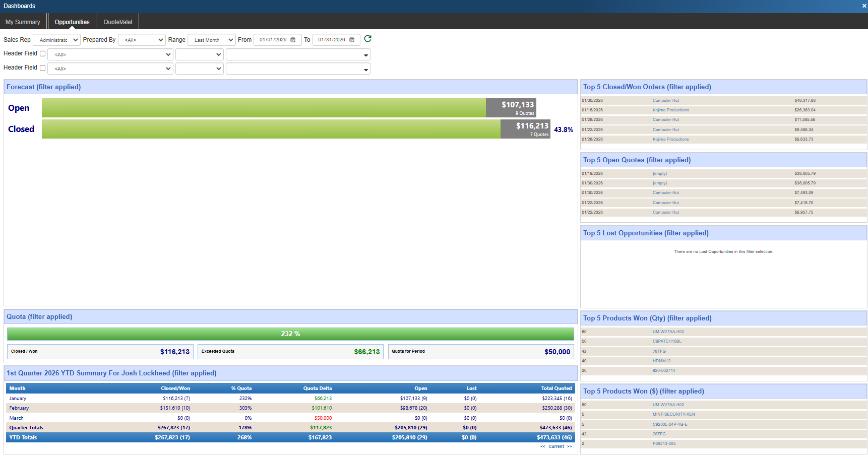Open the From date calendar picker
This screenshot has height=458, width=868.
[x=293, y=40]
